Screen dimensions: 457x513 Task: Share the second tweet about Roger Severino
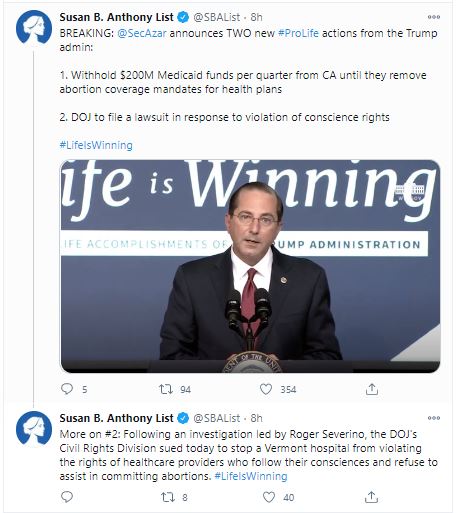371,497
